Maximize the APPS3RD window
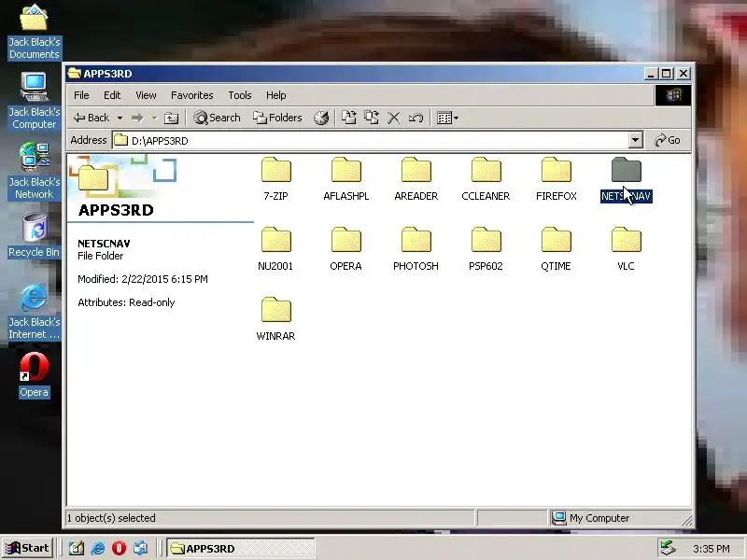This screenshot has width=747, height=560. pyautogui.click(x=666, y=74)
